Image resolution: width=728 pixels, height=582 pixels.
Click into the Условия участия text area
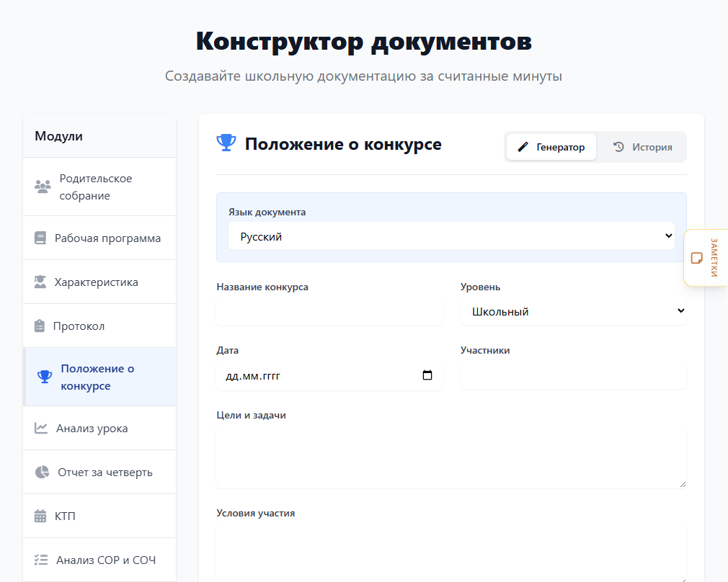[451, 552]
